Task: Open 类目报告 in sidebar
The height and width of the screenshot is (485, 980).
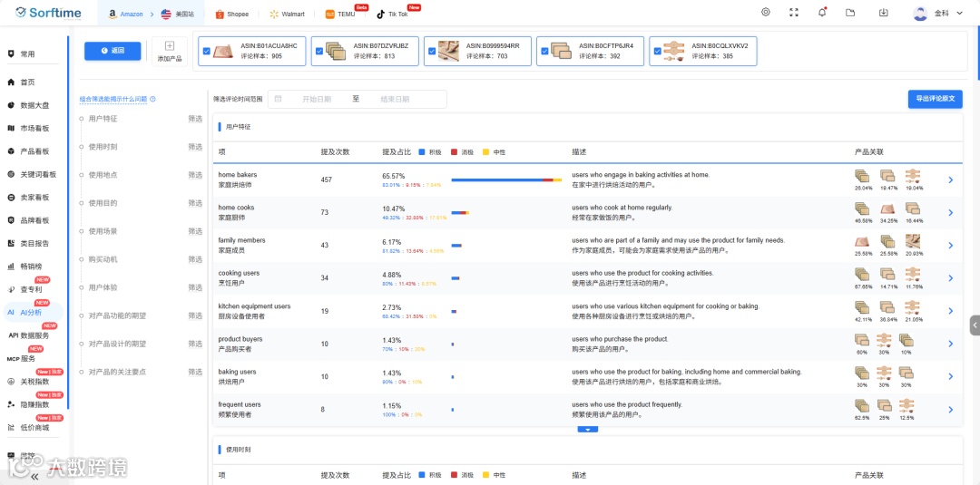Action: [x=34, y=244]
